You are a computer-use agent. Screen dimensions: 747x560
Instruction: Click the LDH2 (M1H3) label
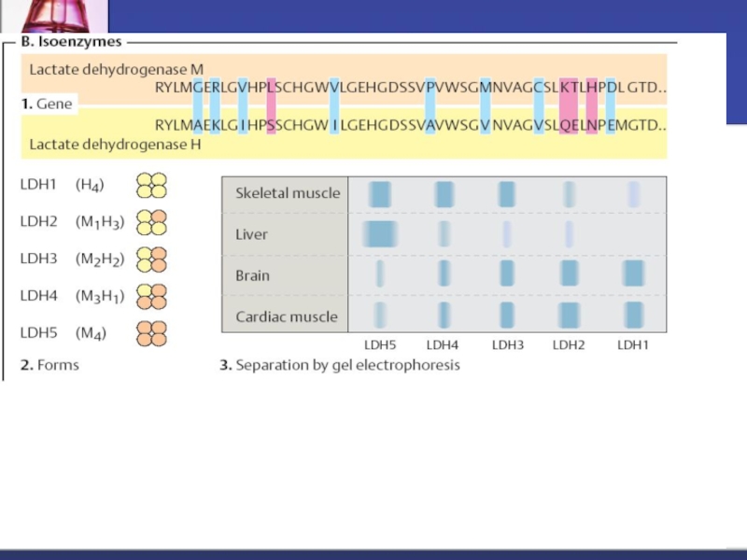tap(72, 222)
